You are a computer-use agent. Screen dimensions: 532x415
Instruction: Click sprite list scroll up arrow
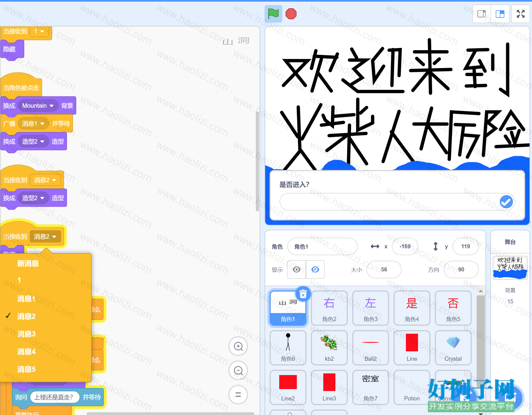pyautogui.click(x=481, y=291)
